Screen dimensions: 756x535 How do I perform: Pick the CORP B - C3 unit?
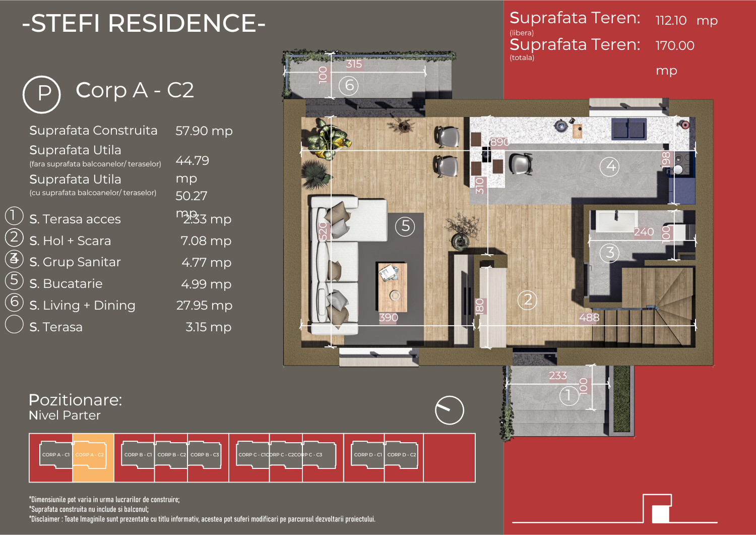pos(205,455)
